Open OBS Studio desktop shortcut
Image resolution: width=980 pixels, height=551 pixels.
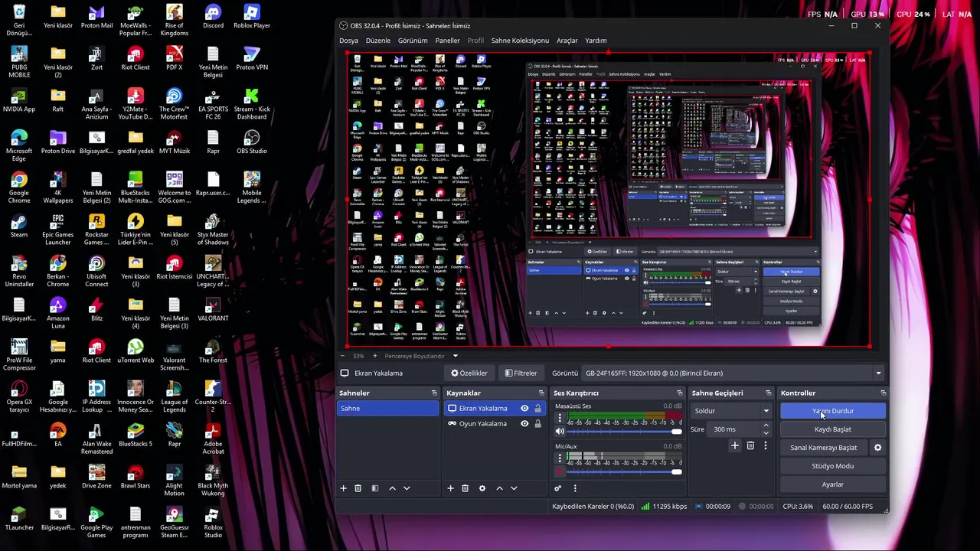click(252, 142)
